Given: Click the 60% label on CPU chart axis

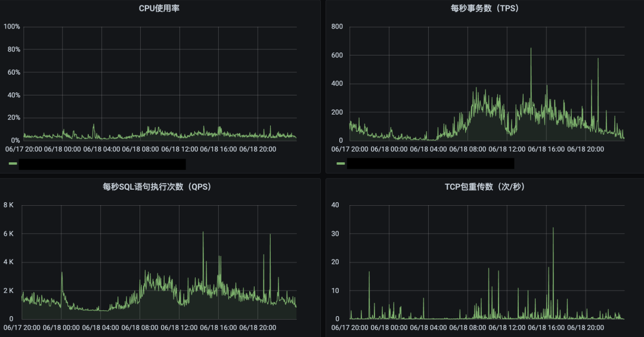Looking at the screenshot, I should [x=13, y=72].
